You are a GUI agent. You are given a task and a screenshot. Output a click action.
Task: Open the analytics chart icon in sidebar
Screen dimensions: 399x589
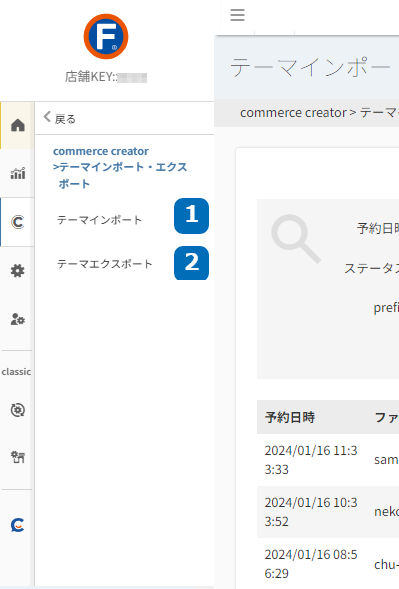(18, 173)
